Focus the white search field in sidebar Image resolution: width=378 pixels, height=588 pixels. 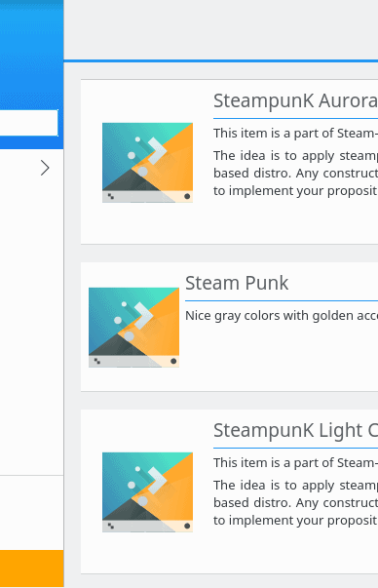pos(29,123)
